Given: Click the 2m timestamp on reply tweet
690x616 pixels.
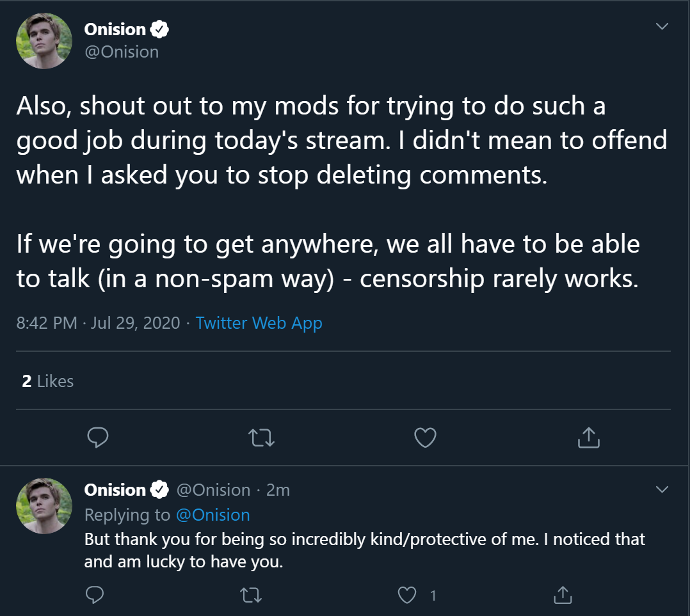Looking at the screenshot, I should 278,490.
